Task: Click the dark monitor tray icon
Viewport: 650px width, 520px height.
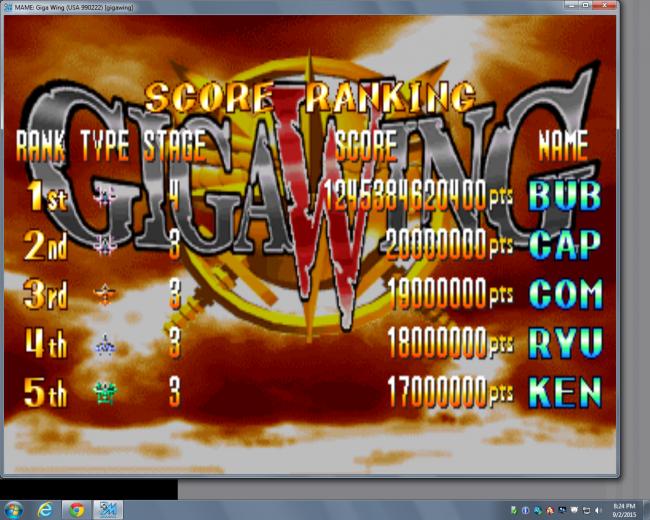Action: [563, 510]
